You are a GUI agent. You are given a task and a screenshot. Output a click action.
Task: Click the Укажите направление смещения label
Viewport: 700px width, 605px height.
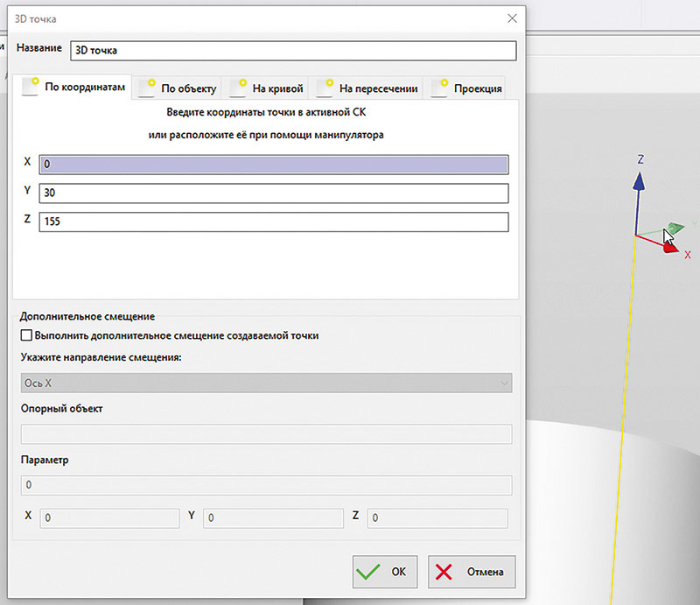tap(101, 357)
